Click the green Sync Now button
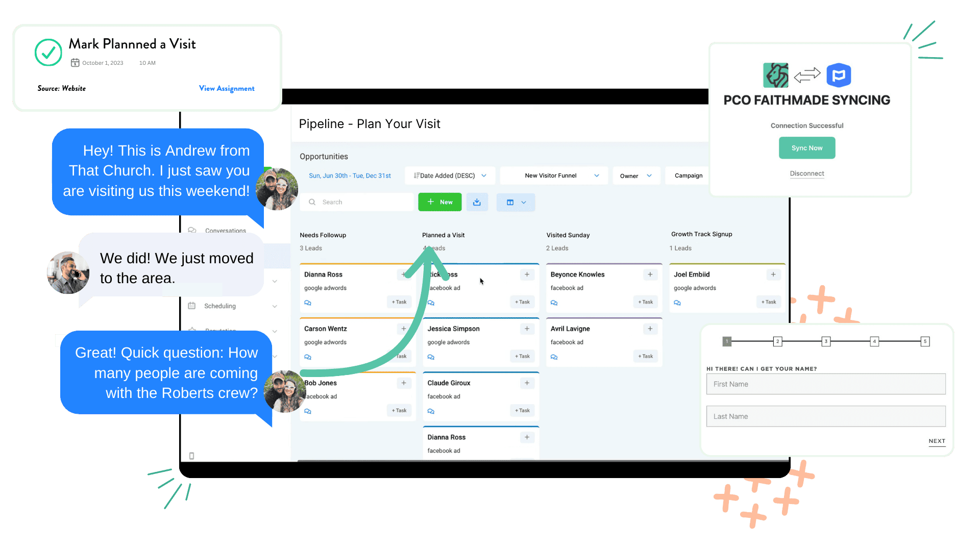This screenshot has height=551, width=980. 807,147
